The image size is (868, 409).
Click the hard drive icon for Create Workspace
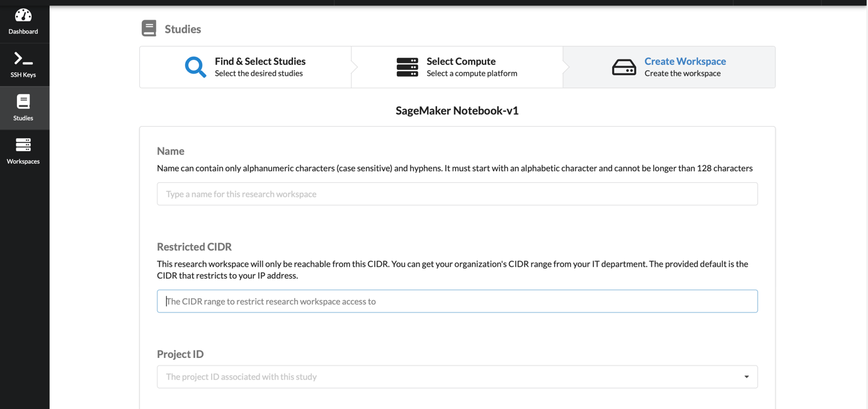coord(624,67)
